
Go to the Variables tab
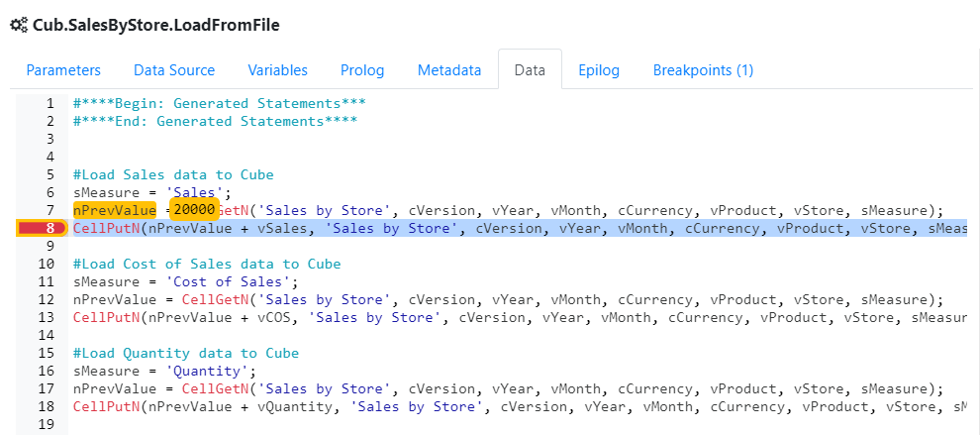(277, 70)
